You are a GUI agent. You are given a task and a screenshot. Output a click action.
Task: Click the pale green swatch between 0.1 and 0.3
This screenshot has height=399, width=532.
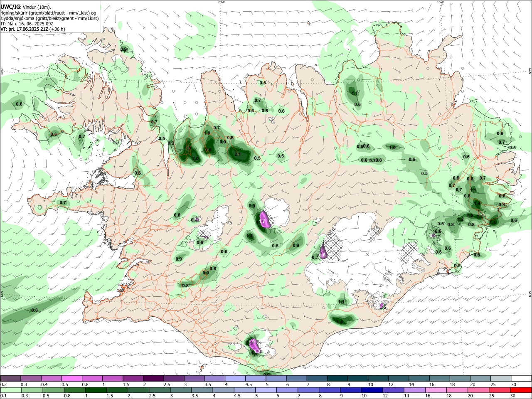(10, 390)
